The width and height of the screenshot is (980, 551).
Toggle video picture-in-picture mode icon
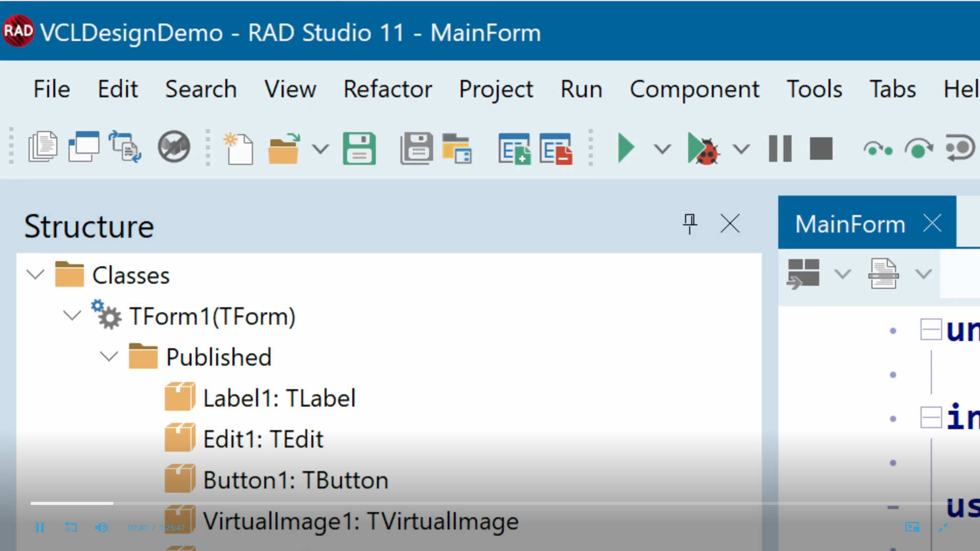(912, 527)
